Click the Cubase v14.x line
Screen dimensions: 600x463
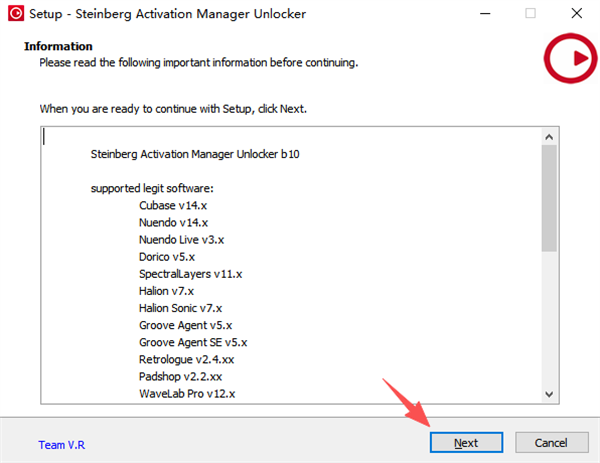(173, 205)
